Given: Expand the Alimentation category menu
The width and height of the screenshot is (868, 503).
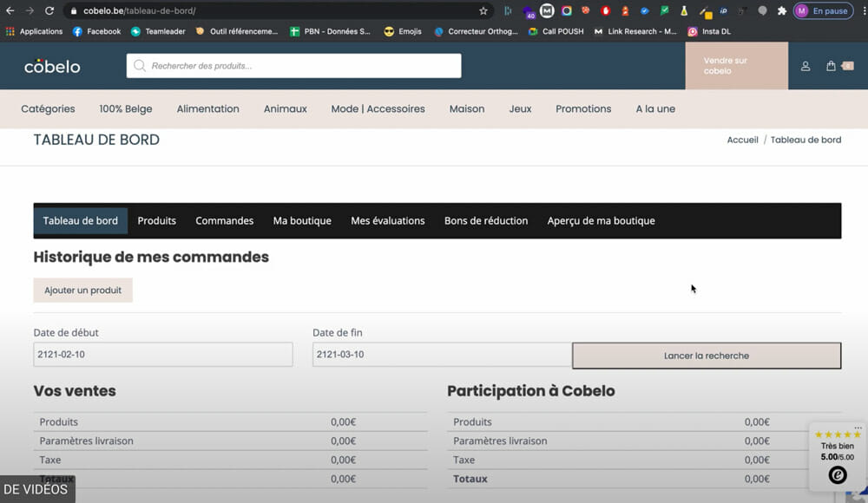Looking at the screenshot, I should (207, 109).
